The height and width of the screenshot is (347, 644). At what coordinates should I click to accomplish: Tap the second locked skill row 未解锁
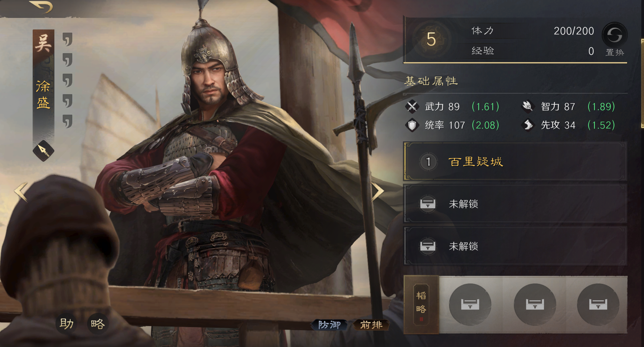tap(515, 246)
